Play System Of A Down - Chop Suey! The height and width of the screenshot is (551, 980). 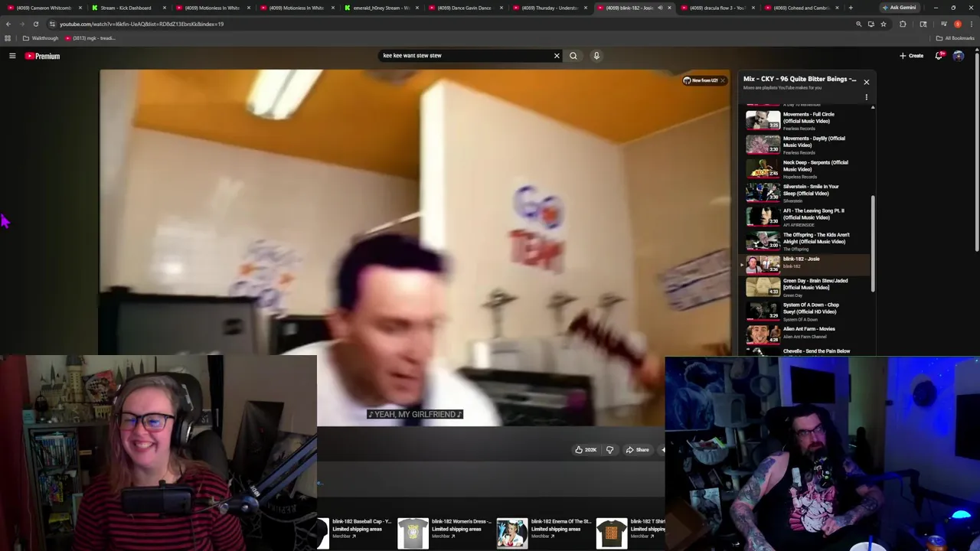tap(804, 311)
